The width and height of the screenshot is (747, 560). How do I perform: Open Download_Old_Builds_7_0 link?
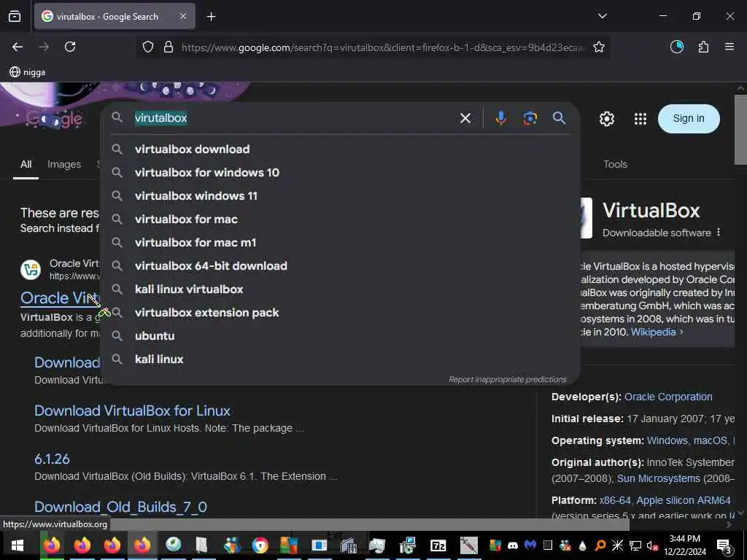point(120,507)
